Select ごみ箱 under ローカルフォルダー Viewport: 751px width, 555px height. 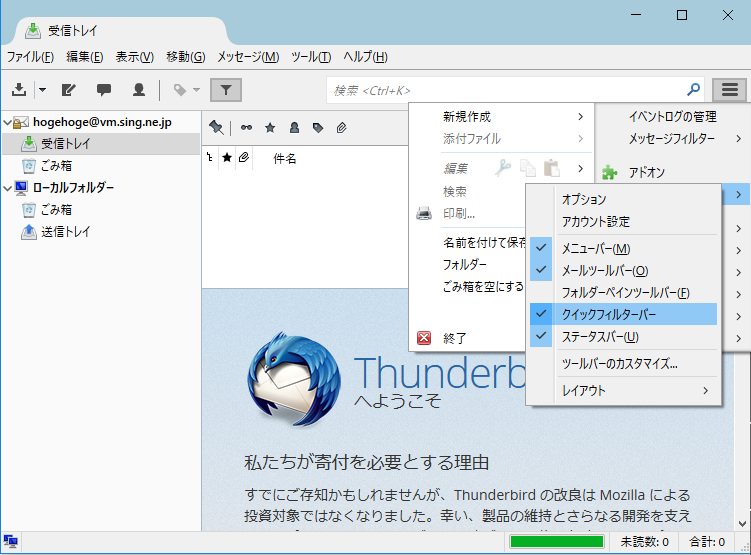[56, 210]
